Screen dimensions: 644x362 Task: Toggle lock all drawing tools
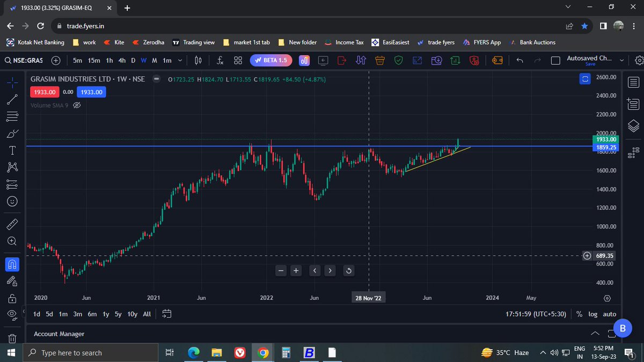click(x=12, y=298)
